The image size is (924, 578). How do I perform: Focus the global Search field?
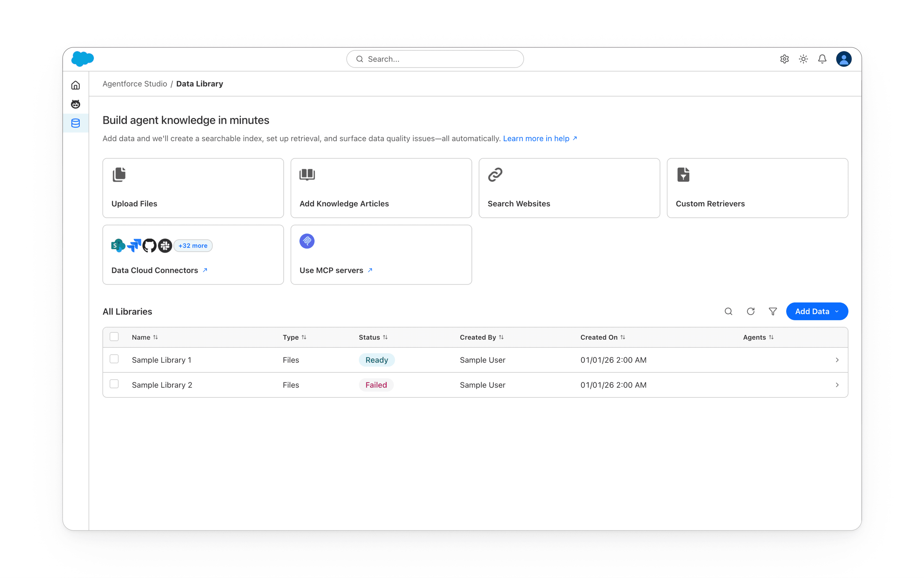(435, 59)
